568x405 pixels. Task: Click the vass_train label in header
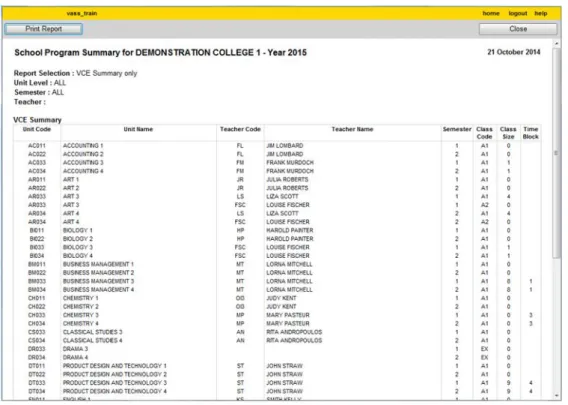pyautogui.click(x=82, y=13)
